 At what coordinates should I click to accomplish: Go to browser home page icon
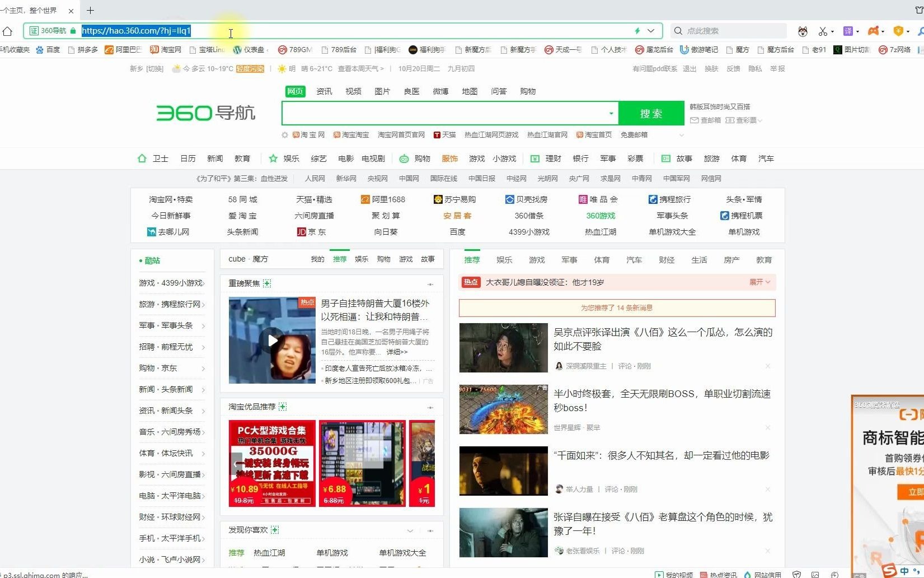click(x=7, y=31)
